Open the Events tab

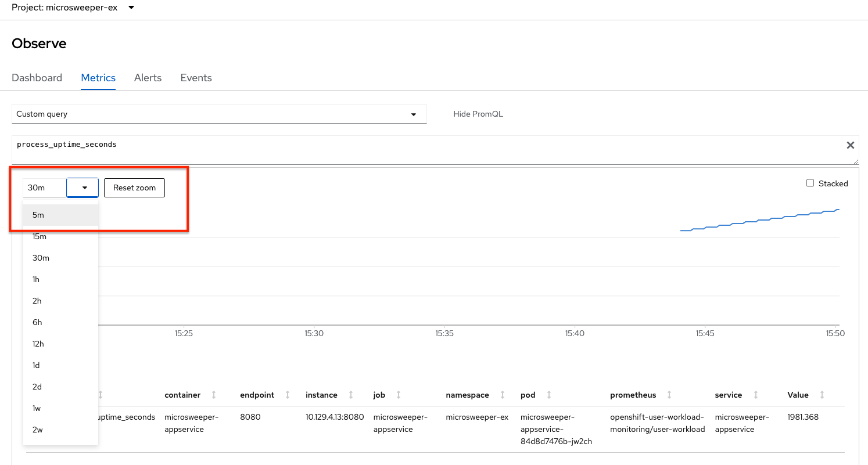pyautogui.click(x=196, y=77)
